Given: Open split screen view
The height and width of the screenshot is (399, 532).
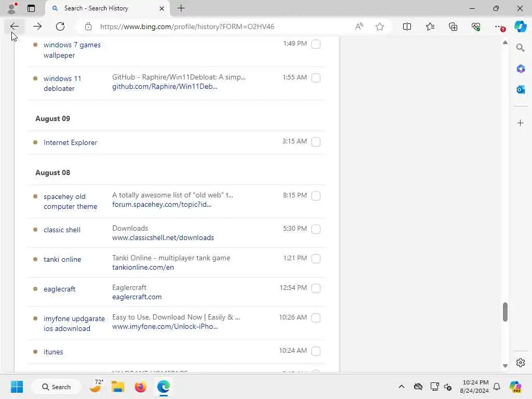Looking at the screenshot, I should pos(407,26).
